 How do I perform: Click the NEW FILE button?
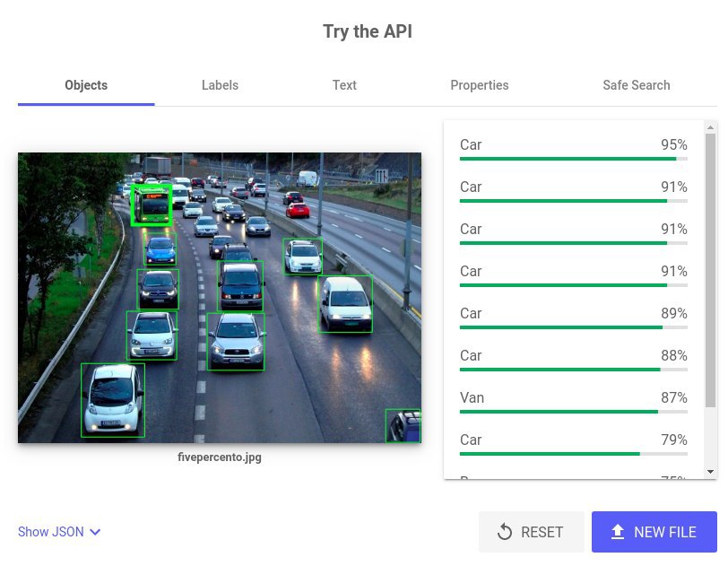654,532
